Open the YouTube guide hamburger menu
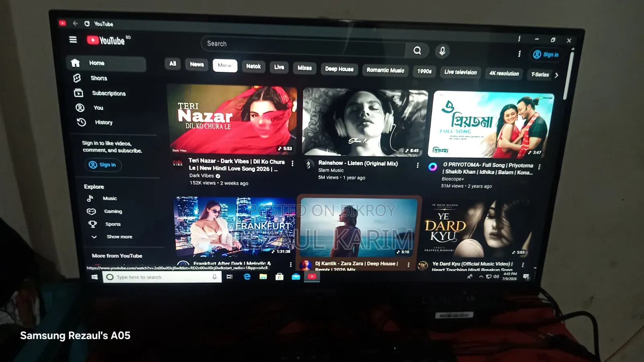Viewport: 644px width, 362px height. [x=73, y=39]
